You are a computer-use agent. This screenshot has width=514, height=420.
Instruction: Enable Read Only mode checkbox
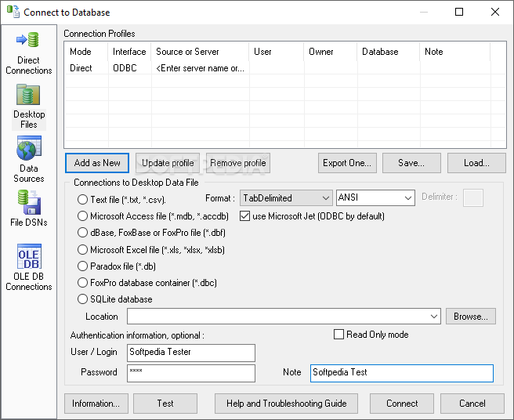point(338,335)
